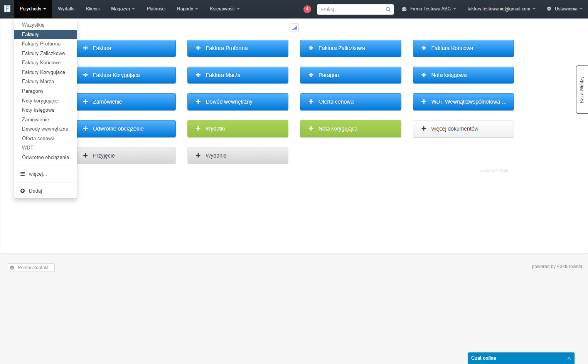
Task: Create a Nota korygująca
Action: 350,129
